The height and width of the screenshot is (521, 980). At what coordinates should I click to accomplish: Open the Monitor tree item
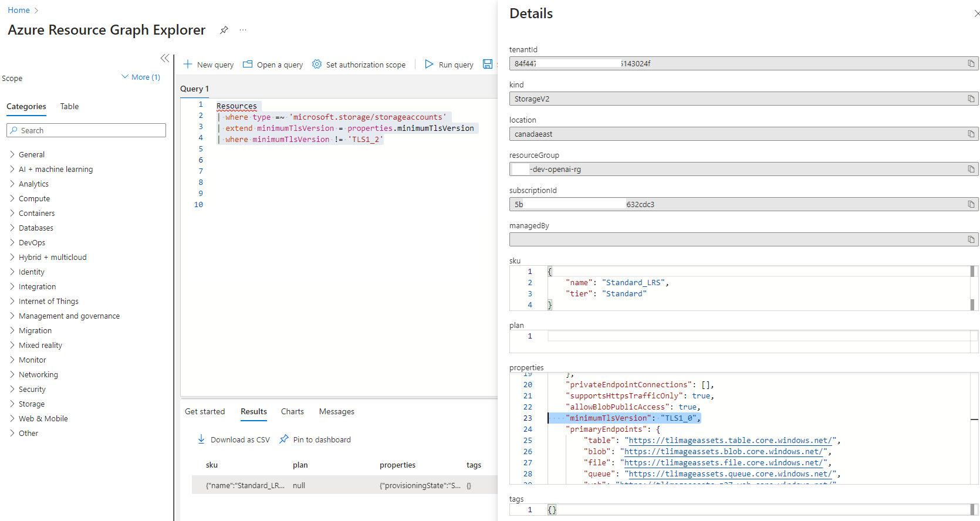coord(32,360)
